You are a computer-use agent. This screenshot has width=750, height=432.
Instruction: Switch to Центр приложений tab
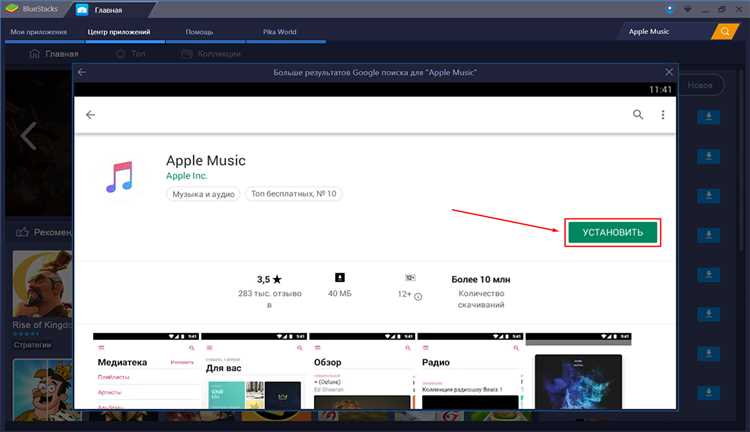pos(119,32)
